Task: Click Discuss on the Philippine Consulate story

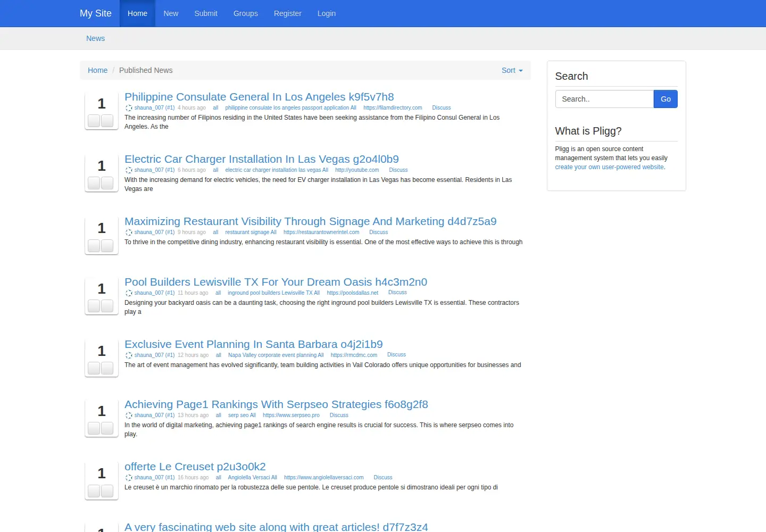Action: pos(442,108)
